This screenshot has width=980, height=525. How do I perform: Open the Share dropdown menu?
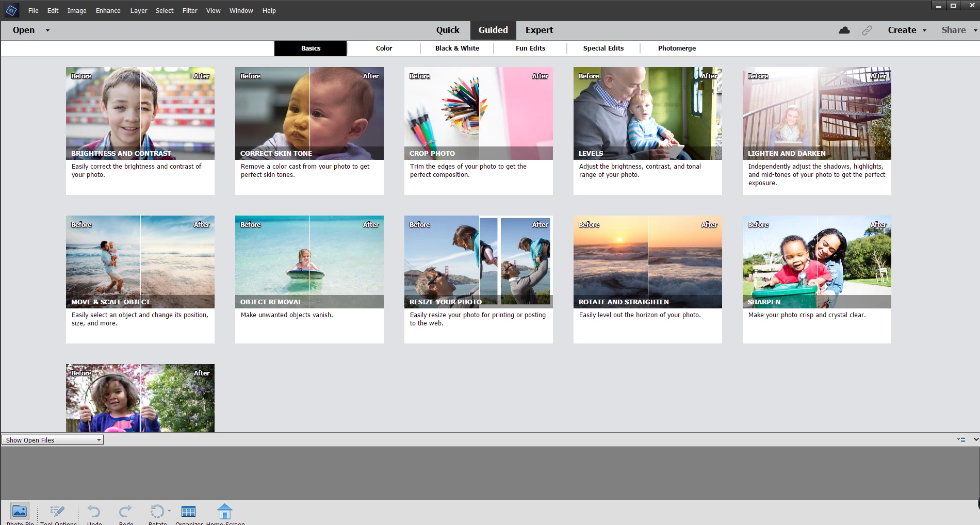(x=959, y=30)
